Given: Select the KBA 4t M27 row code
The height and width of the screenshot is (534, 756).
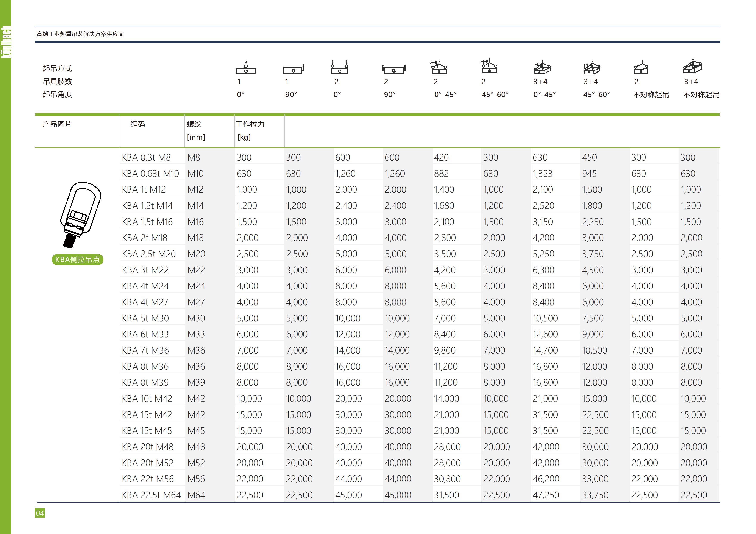Looking at the screenshot, I should click(145, 302).
